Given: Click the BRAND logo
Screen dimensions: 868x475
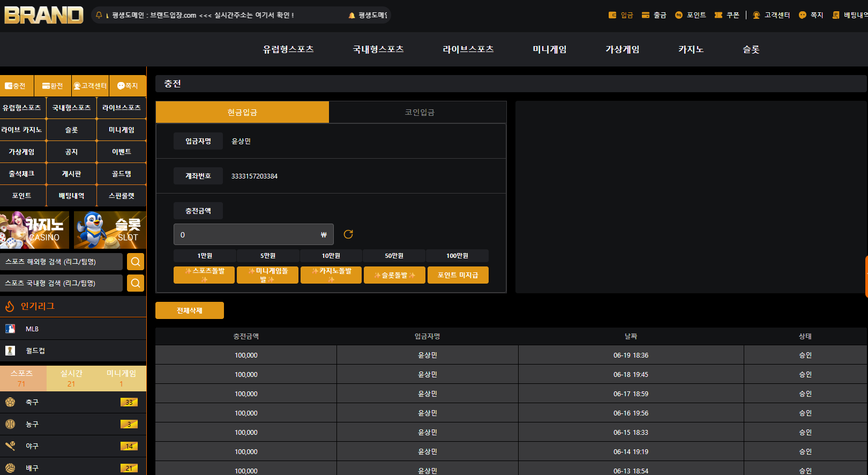Looking at the screenshot, I should coord(44,15).
